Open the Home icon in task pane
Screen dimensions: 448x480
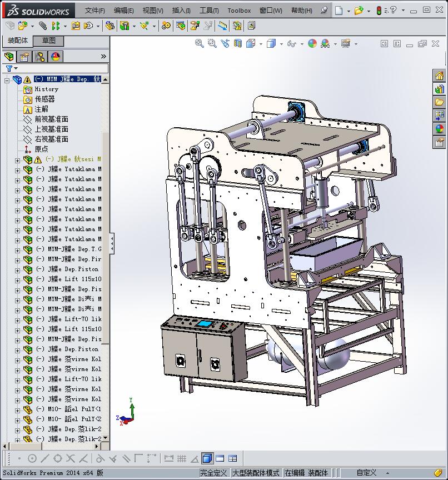pyautogui.click(x=439, y=76)
